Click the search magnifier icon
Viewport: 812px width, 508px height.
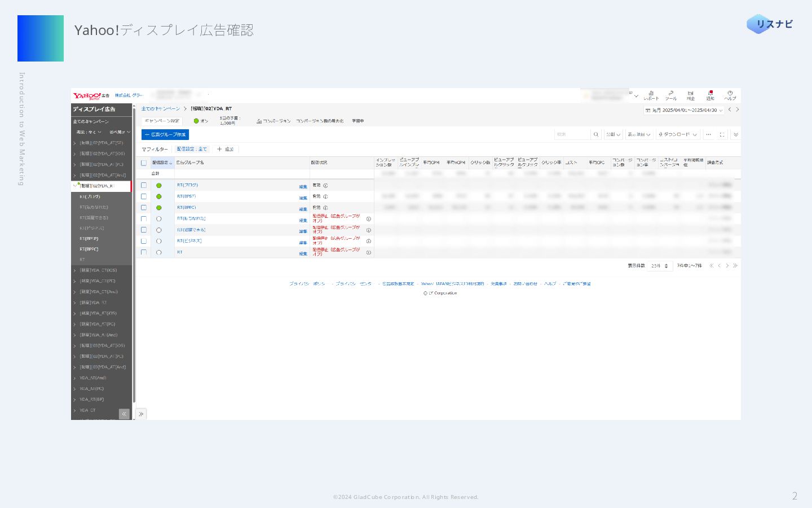(x=596, y=134)
